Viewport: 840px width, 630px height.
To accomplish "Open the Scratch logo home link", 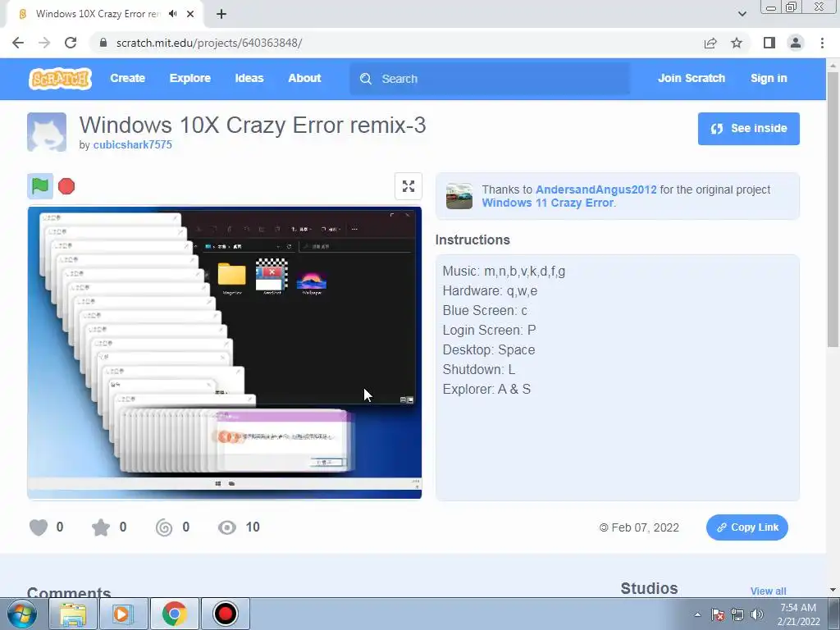I will point(60,79).
